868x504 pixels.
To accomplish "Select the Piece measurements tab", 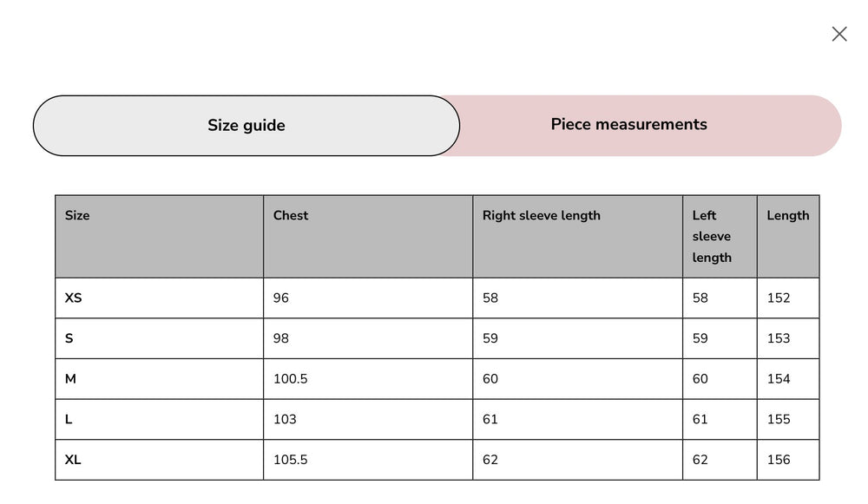I will (x=628, y=125).
